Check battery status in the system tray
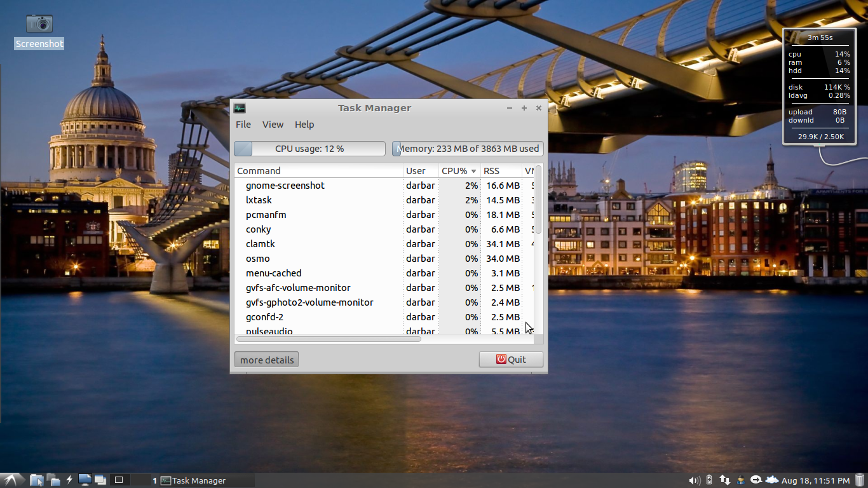Screen dimensions: 868x488 708,480
